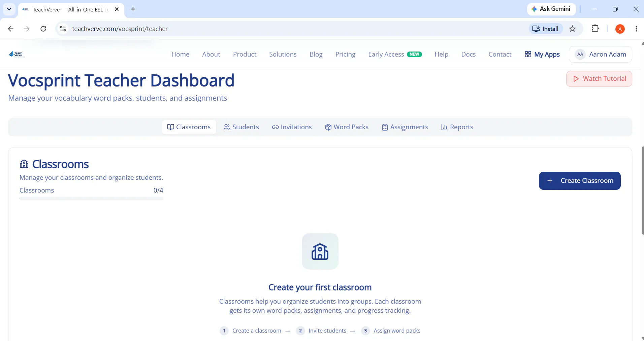This screenshot has height=341, width=644.
Task: Visit the Blog page
Action: pos(316,54)
